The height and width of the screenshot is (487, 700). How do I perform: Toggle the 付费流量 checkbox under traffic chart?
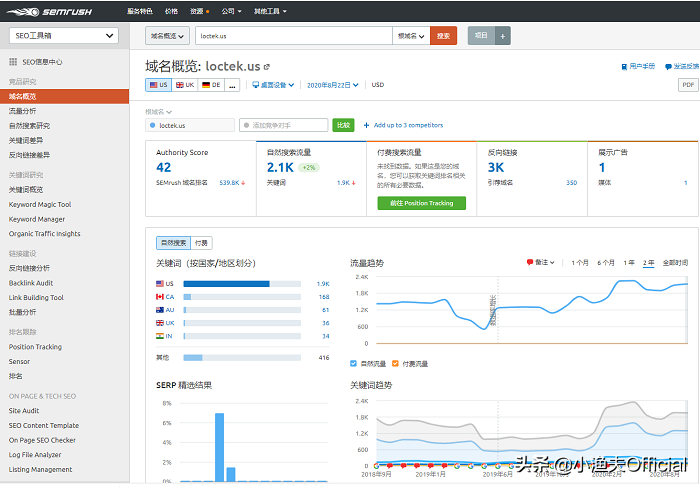pos(396,363)
